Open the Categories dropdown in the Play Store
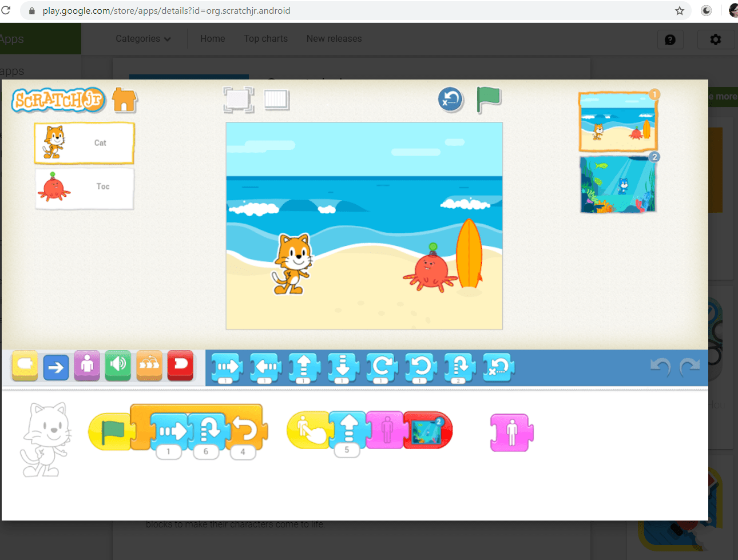This screenshot has width=738, height=560. (x=142, y=38)
